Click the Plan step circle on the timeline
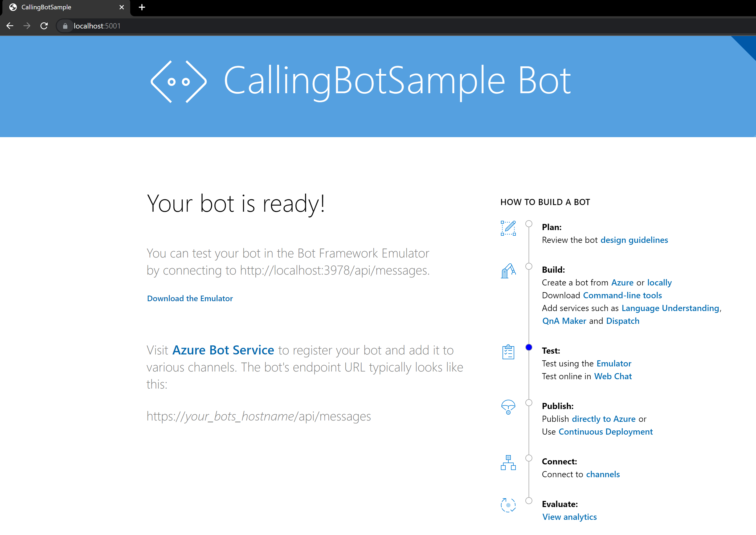The height and width of the screenshot is (535, 756). coord(529,223)
